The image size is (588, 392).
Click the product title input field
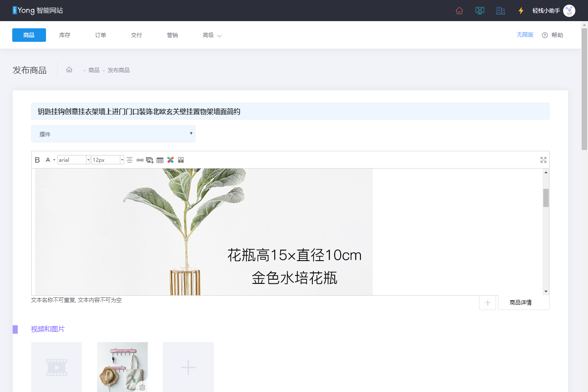(290, 111)
